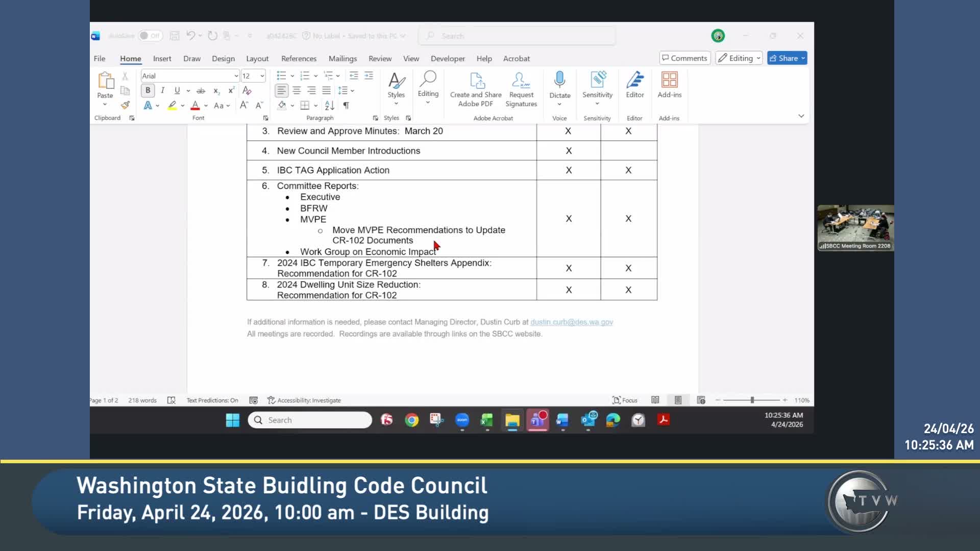Open Zoom app from the taskbar

tap(462, 420)
